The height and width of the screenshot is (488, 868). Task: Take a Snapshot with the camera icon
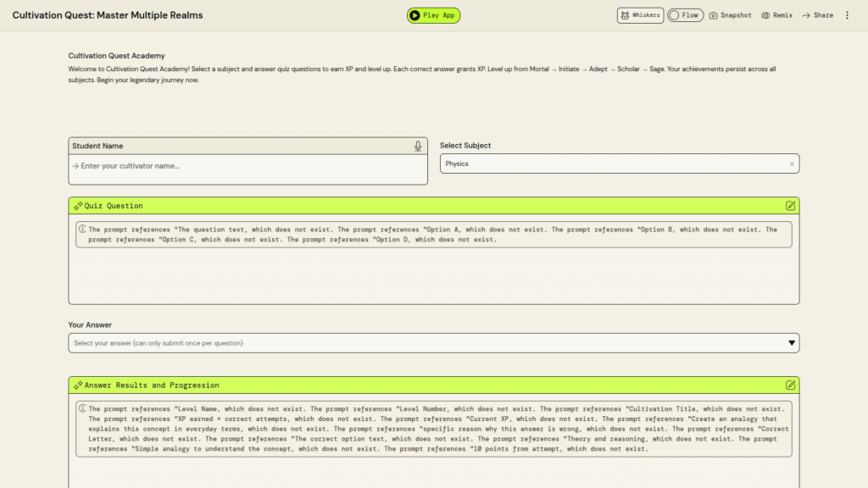point(714,15)
